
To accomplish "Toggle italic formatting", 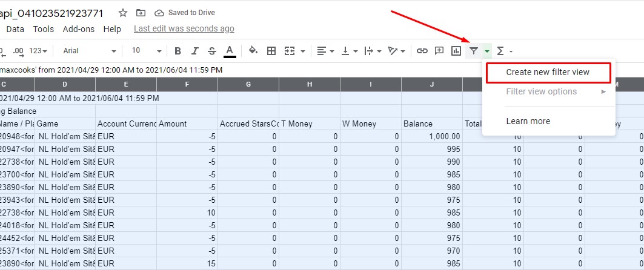I will coord(194,51).
